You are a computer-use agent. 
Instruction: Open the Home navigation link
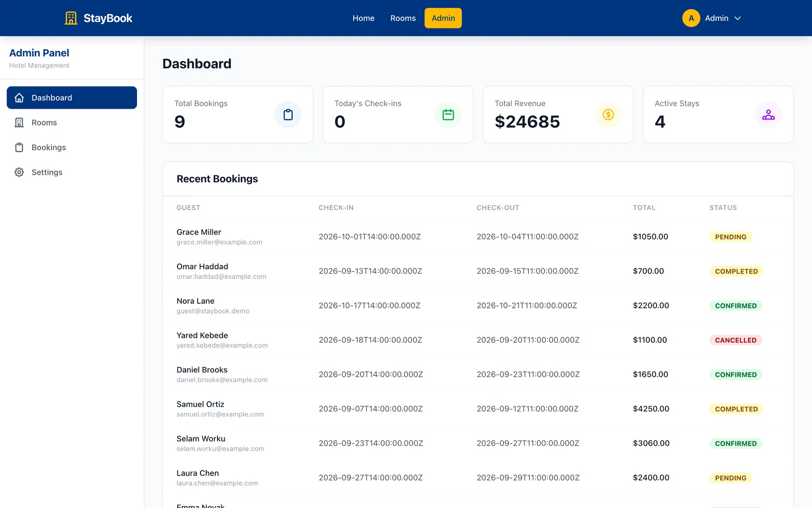tap(363, 18)
